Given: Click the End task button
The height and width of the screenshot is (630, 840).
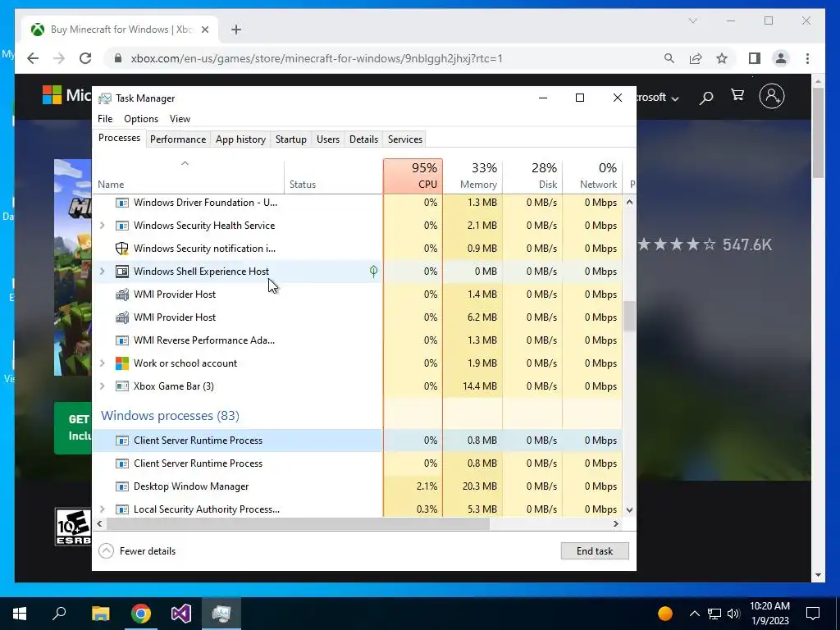Looking at the screenshot, I should pyautogui.click(x=595, y=550).
